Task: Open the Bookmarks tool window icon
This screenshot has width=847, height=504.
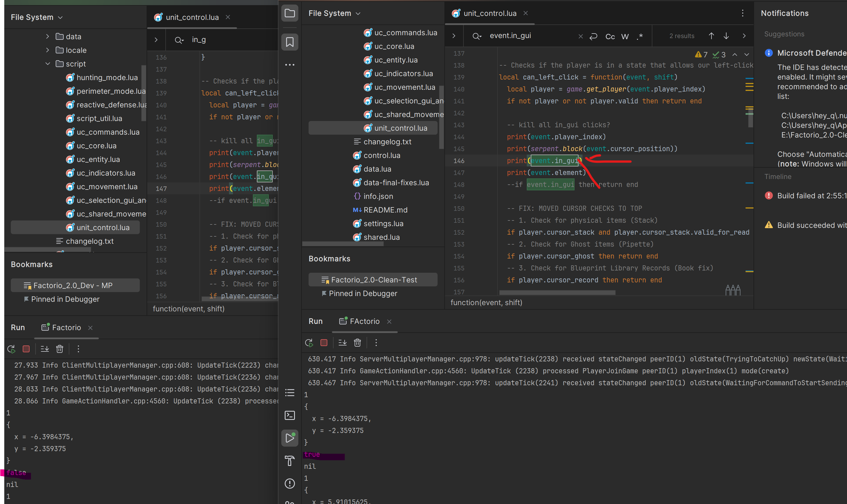Action: tap(290, 42)
